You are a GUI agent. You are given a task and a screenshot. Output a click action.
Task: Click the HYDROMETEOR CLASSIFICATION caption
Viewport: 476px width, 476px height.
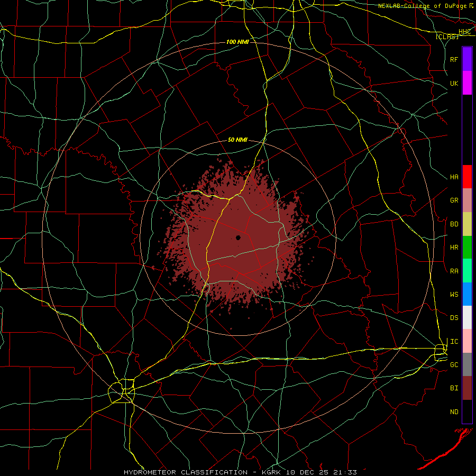186,472
